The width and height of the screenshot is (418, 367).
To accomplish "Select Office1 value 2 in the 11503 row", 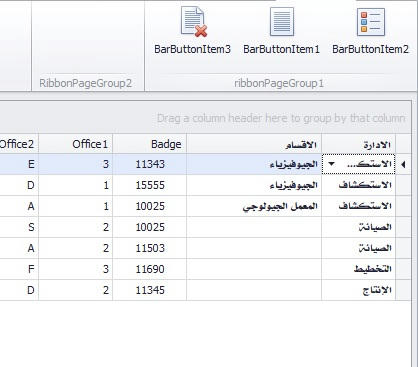I will (76, 248).
